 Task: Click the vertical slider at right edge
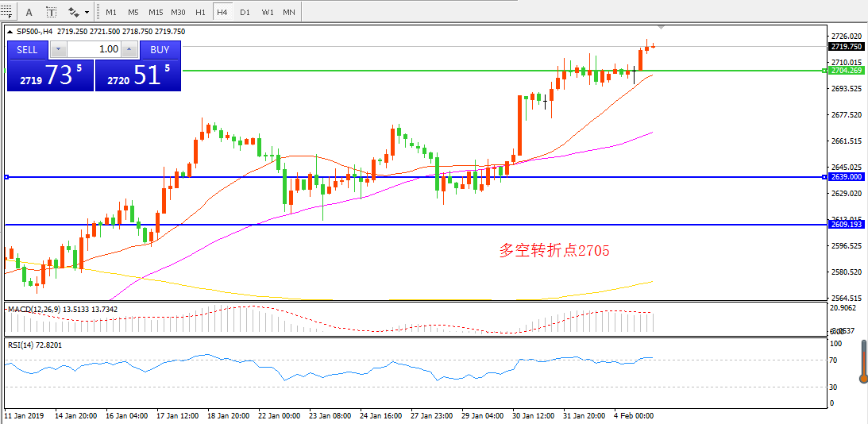pos(864,362)
